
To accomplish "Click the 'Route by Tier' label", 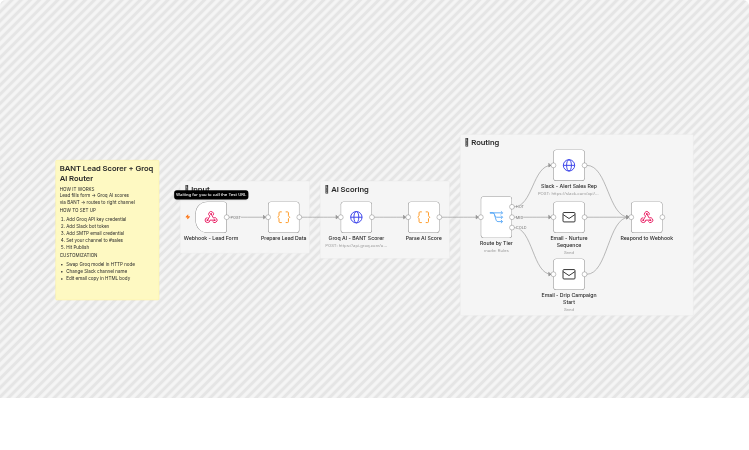I will 496,243.
